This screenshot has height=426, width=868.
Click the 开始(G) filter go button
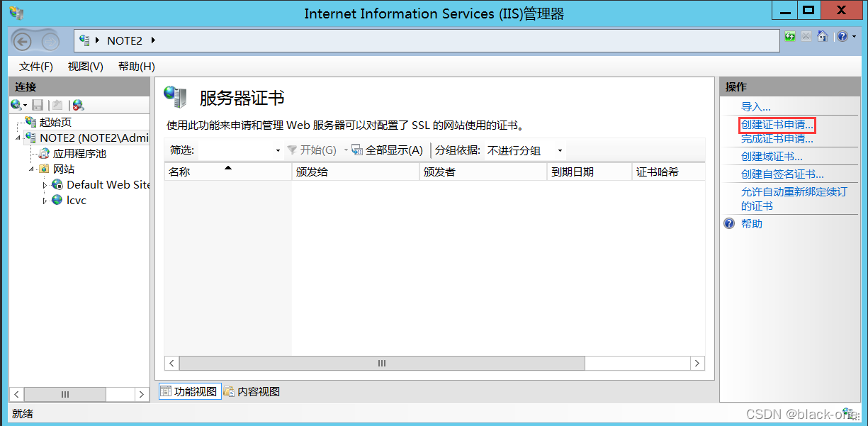(x=312, y=150)
